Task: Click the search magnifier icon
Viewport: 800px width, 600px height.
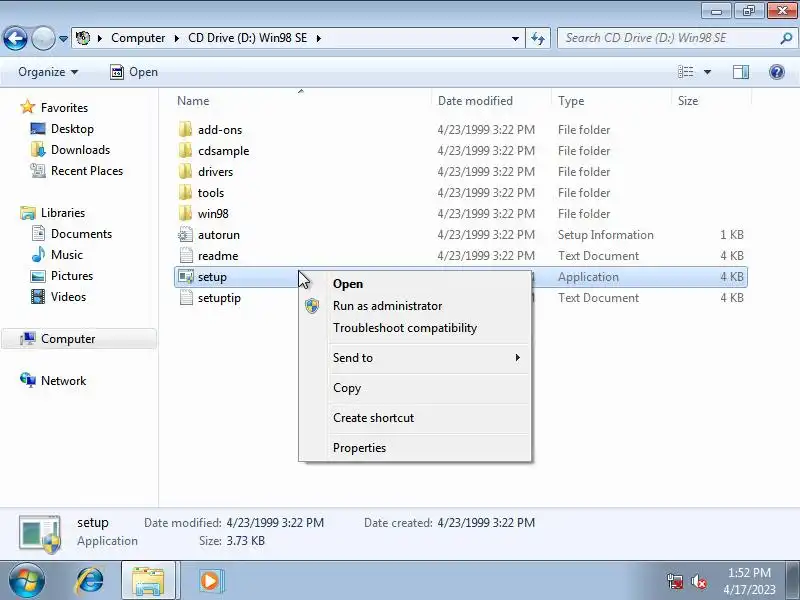Action: [x=786, y=38]
